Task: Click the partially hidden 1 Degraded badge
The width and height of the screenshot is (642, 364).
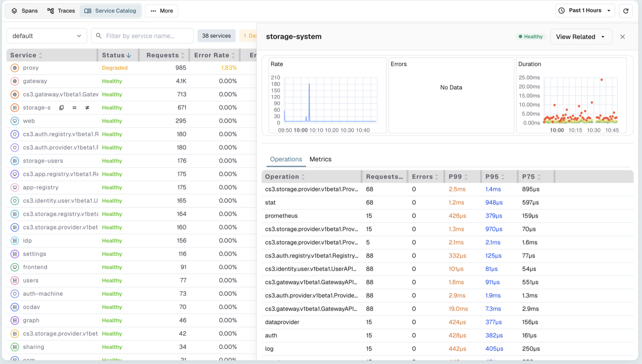Action: point(248,36)
